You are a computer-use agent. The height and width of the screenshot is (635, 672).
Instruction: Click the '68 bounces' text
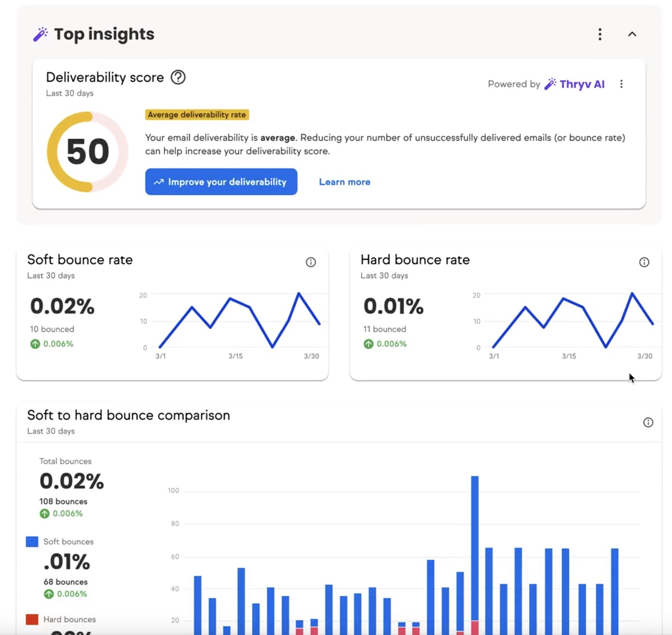(65, 582)
